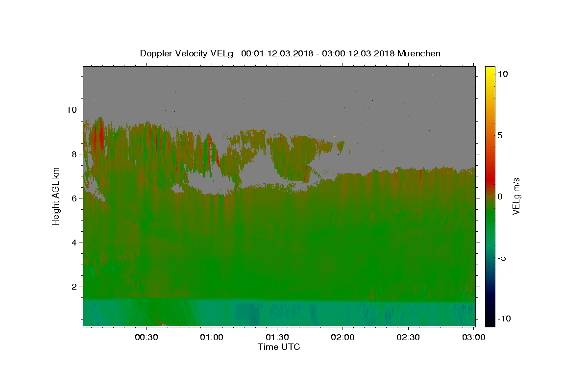
Task: Click the colorbar value label -5
Action: tap(502, 258)
